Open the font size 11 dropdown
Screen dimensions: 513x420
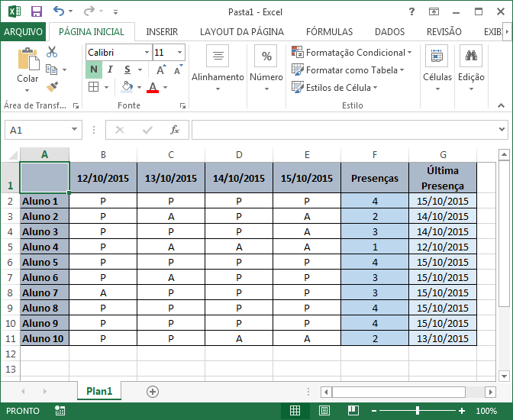click(x=179, y=53)
